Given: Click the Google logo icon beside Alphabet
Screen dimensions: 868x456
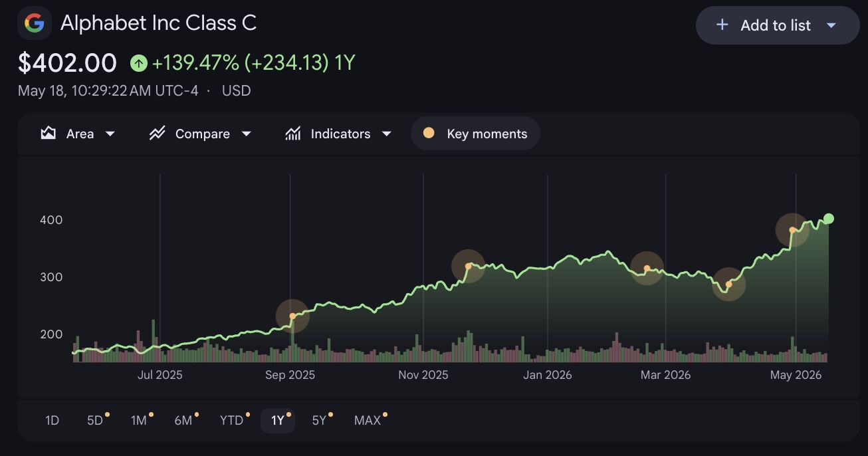Looking at the screenshot, I should 34,23.
